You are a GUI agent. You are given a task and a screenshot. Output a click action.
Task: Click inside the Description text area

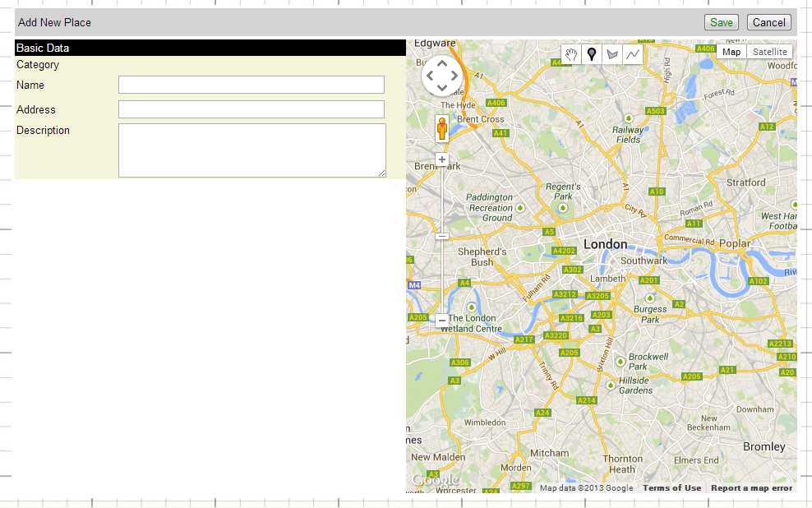(252, 150)
